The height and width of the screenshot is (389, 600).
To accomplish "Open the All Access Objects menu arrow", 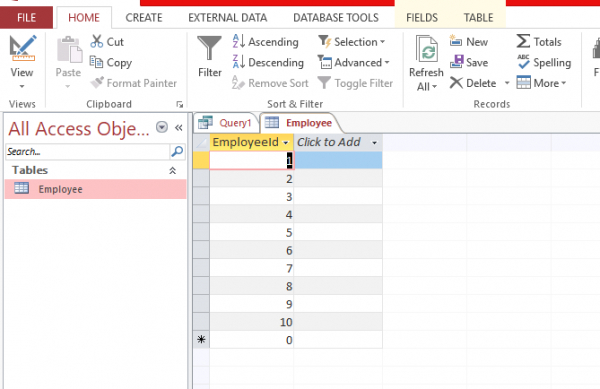I will [162, 127].
